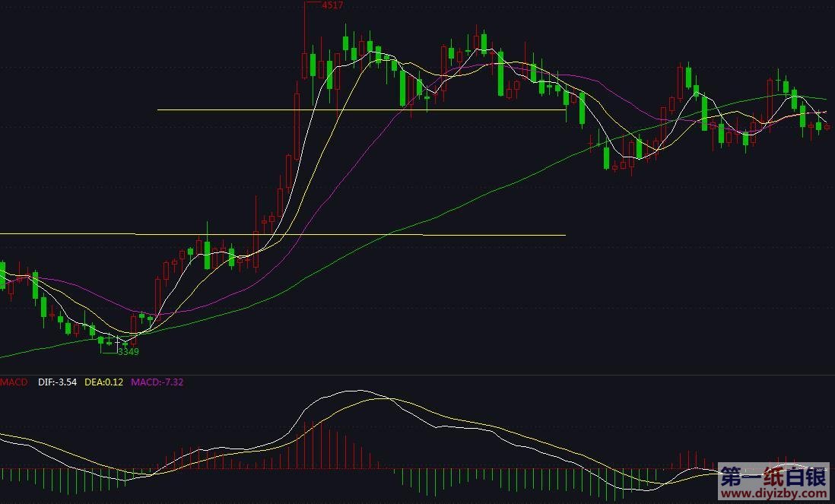Select the red MACD indicator name label
This screenshot has width=835, height=504.
[14, 382]
